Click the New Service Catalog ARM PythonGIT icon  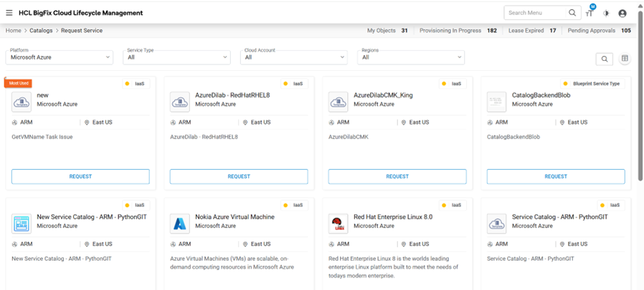pos(22,223)
